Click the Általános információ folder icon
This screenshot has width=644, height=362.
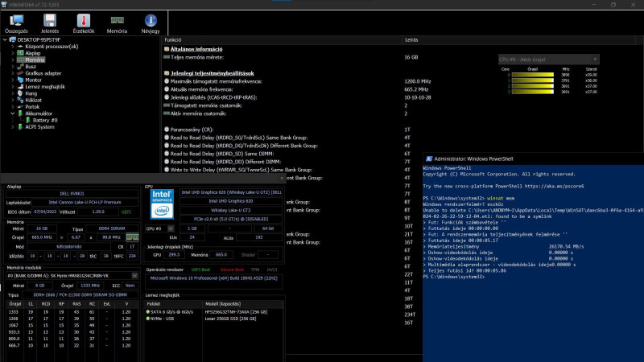click(x=167, y=49)
